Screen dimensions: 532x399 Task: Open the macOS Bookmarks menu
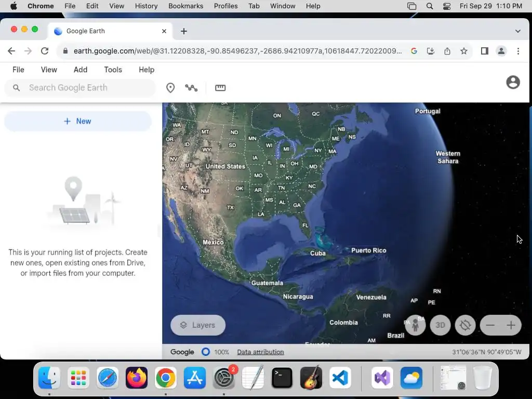185,6
